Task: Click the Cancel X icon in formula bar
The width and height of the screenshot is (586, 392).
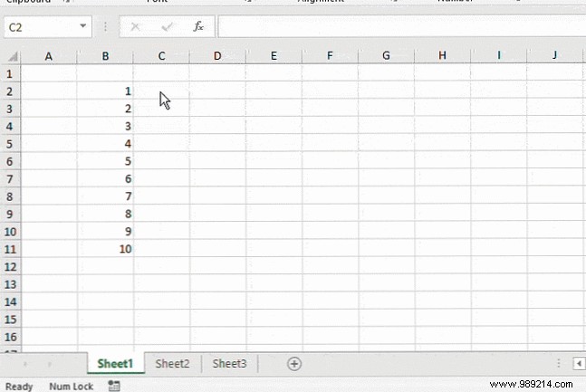Action: point(135,27)
